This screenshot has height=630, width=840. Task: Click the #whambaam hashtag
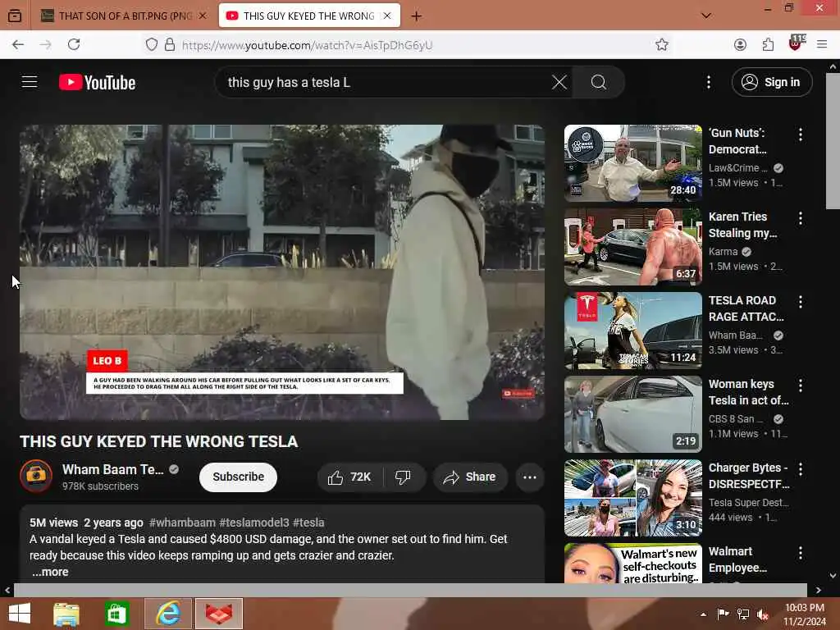coord(182,523)
